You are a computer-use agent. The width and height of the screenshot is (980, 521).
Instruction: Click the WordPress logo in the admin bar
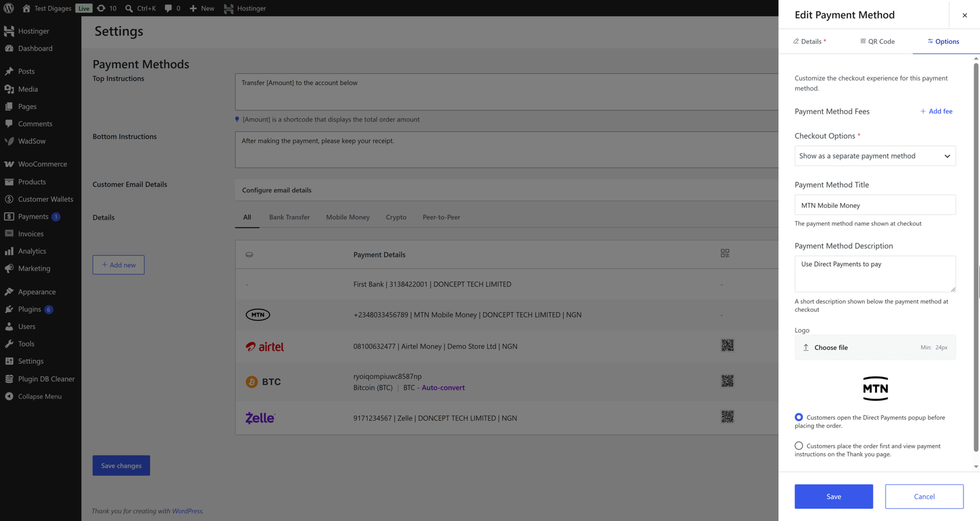pyautogui.click(x=9, y=8)
